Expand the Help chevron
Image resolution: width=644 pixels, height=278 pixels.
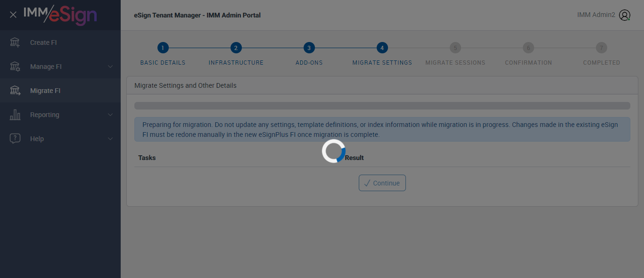click(x=110, y=139)
